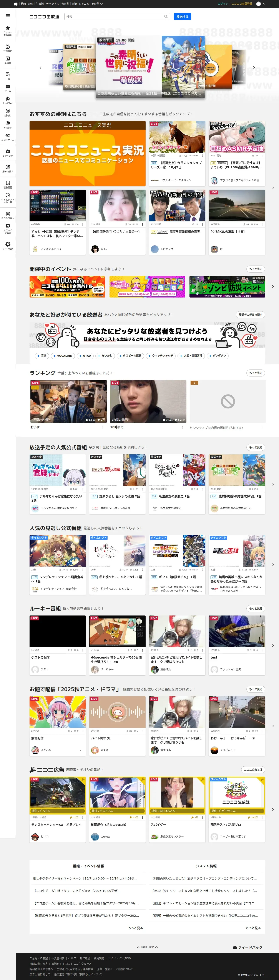
Task: Add the UTAU preference tag
Action: tap(85, 356)
